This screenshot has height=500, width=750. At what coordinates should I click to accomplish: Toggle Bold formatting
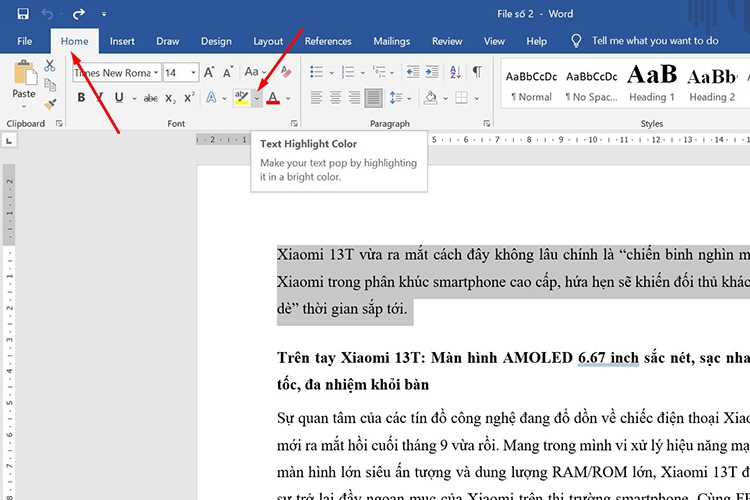click(x=81, y=98)
